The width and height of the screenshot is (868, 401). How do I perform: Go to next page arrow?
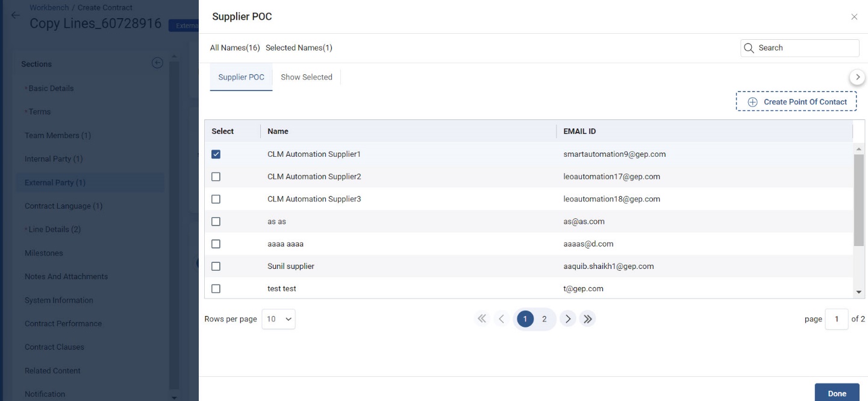pos(567,319)
